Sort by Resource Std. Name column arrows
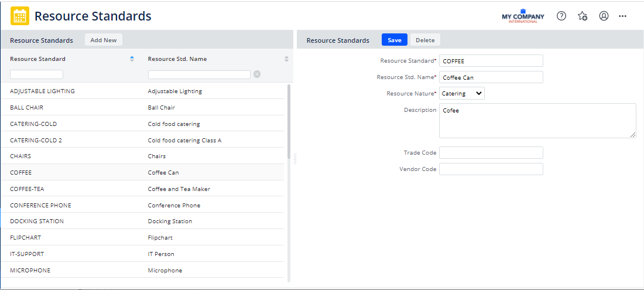 (286, 59)
